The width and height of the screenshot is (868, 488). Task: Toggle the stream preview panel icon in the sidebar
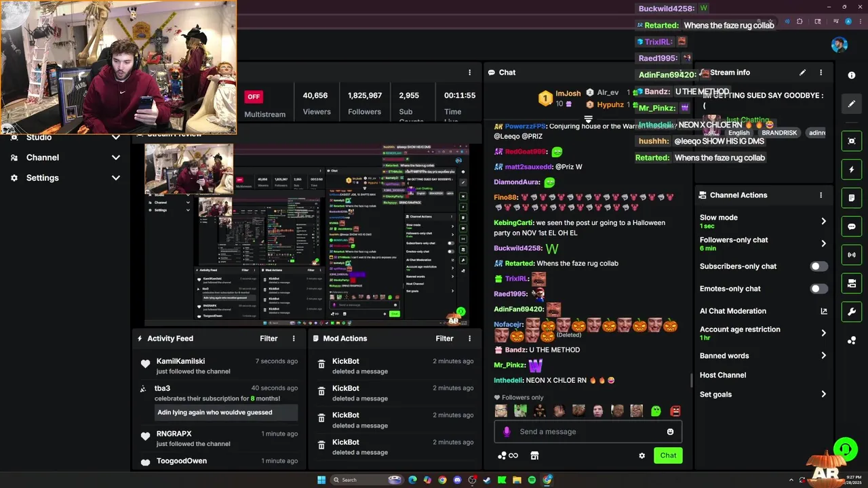(852, 141)
